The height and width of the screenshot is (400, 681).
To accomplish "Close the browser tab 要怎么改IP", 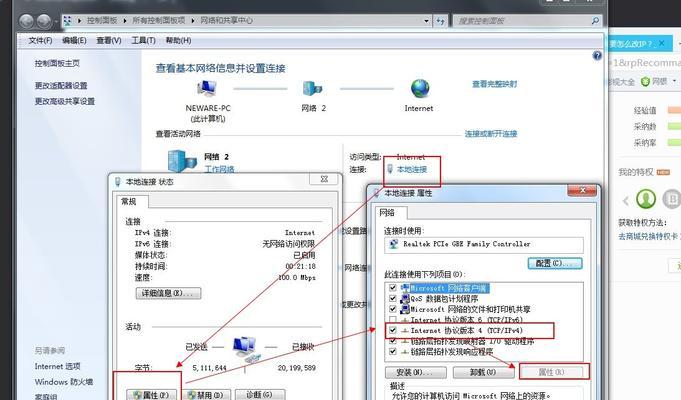I will pyautogui.click(x=661, y=43).
